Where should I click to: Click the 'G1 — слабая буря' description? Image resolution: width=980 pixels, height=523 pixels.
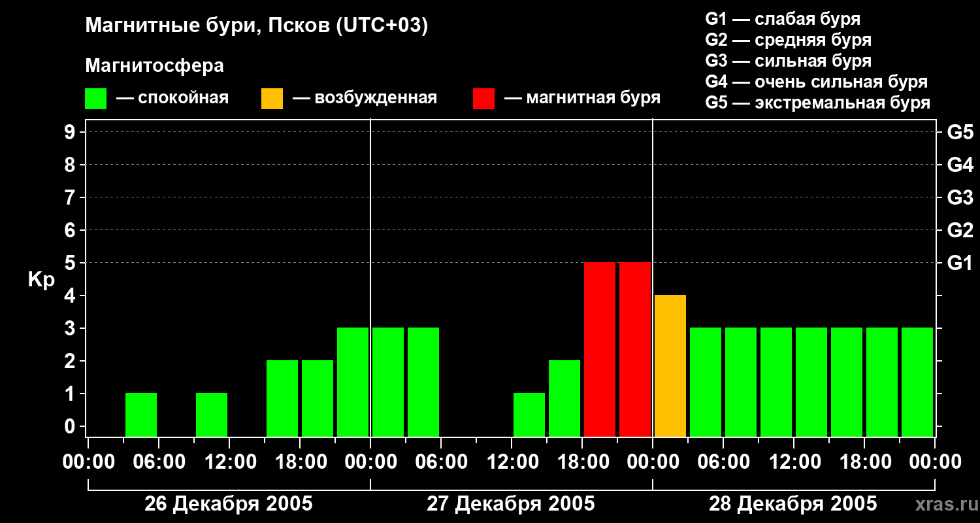(783, 19)
